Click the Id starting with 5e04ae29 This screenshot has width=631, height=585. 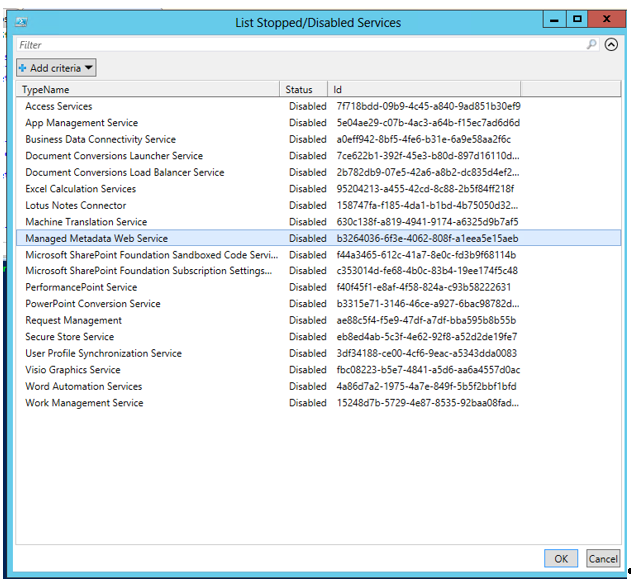pos(428,123)
